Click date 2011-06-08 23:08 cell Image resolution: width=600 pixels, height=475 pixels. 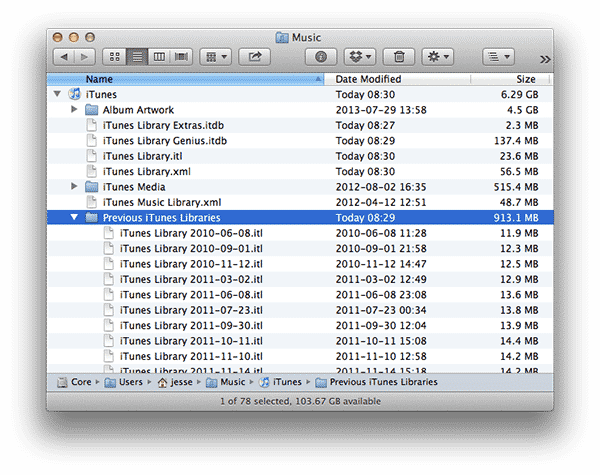(381, 295)
